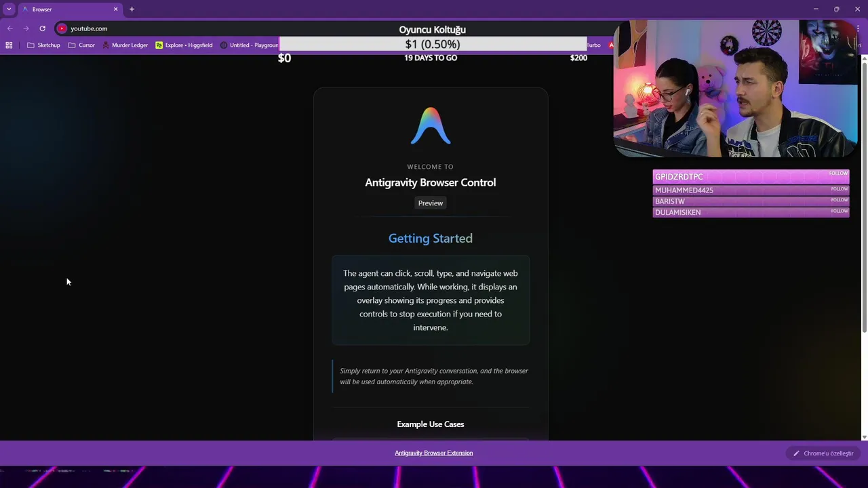Open the Sketchup bookmark folder
The width and height of the screenshot is (868, 488).
click(x=43, y=45)
